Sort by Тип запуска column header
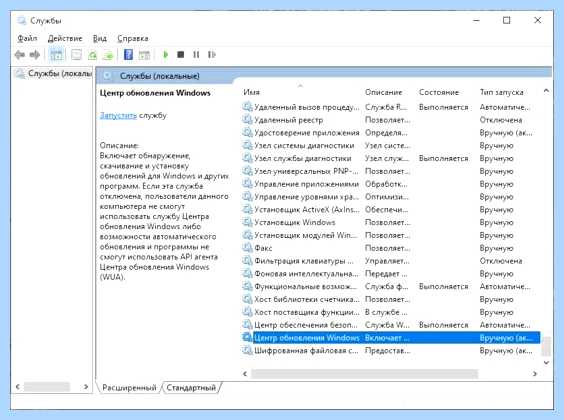 pos(501,92)
